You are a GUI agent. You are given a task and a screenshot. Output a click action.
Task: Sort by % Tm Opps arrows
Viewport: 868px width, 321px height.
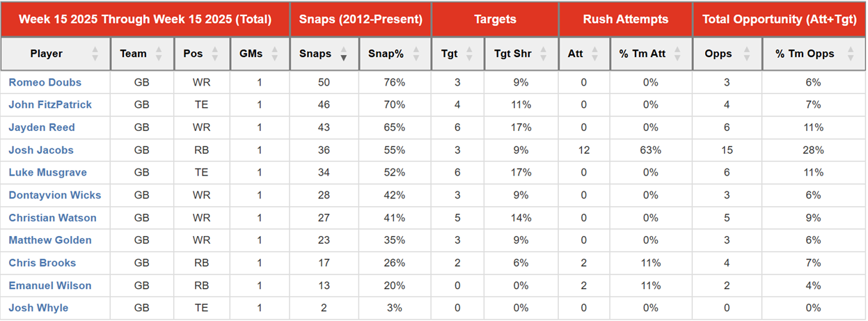click(850, 54)
